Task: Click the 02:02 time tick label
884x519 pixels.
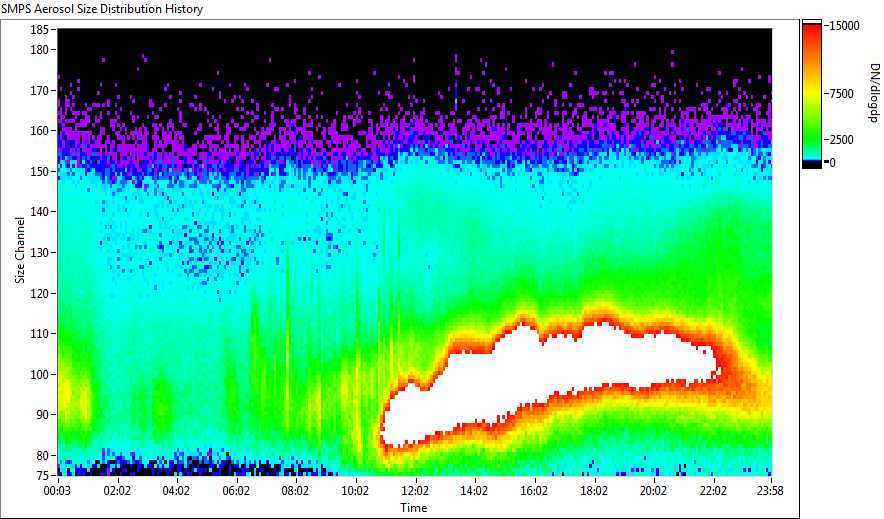Action: point(117,491)
